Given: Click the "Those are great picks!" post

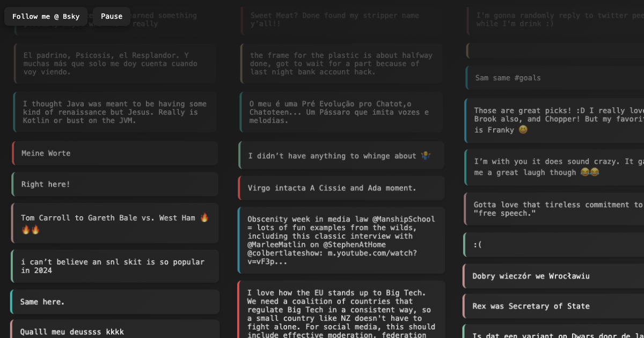Looking at the screenshot, I should point(553,120).
